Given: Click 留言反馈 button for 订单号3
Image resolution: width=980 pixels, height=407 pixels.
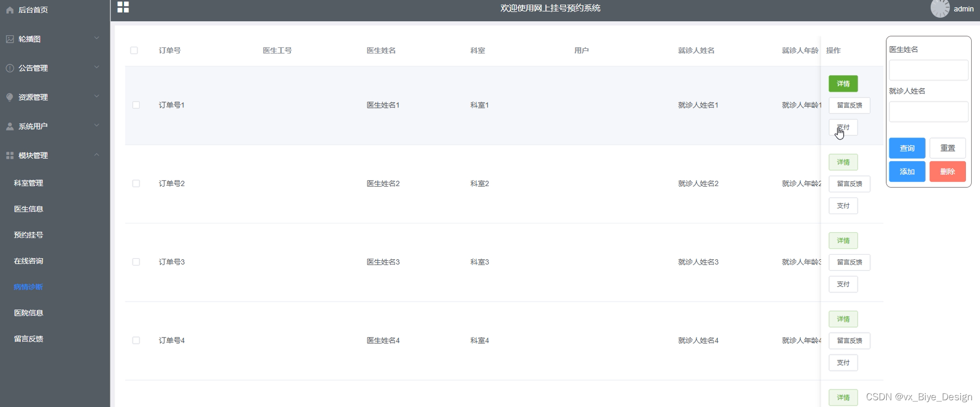Looking at the screenshot, I should click(849, 262).
